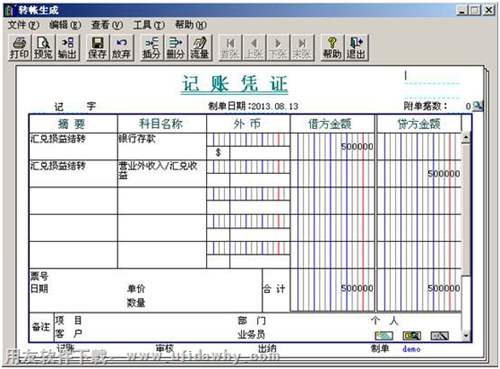Save the voucher with the 保存 icon

coord(97,48)
